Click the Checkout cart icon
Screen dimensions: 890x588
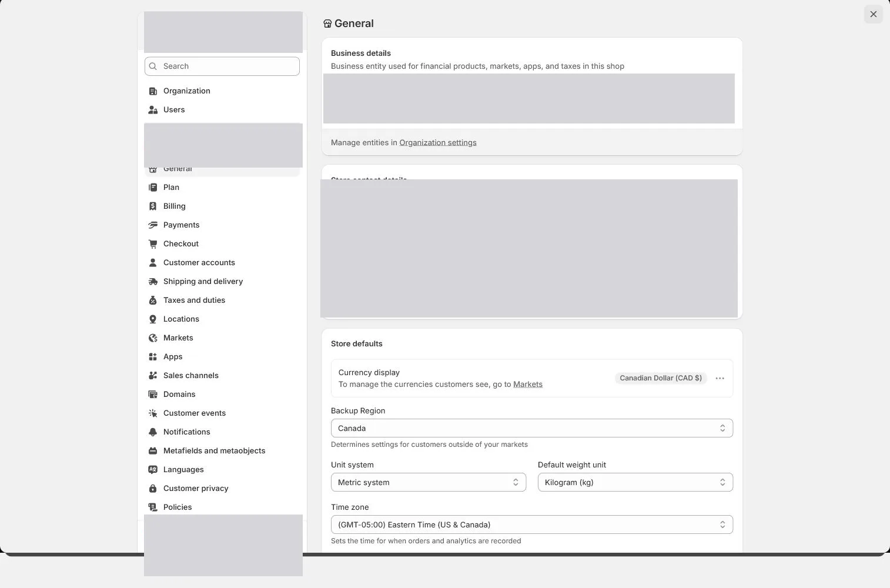pos(153,244)
